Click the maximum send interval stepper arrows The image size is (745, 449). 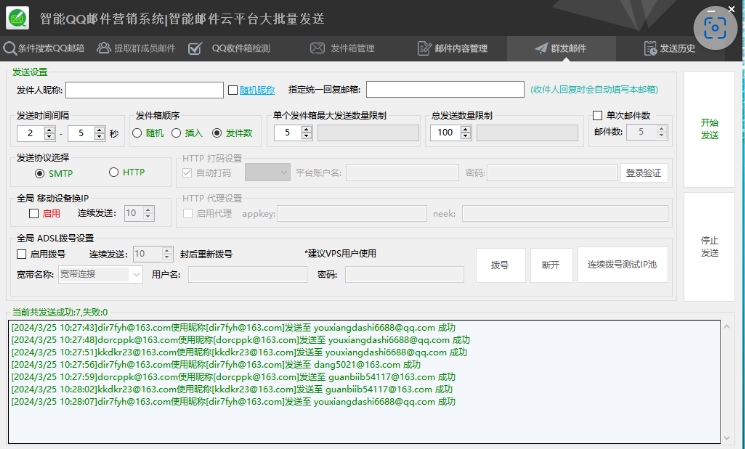[x=99, y=133]
